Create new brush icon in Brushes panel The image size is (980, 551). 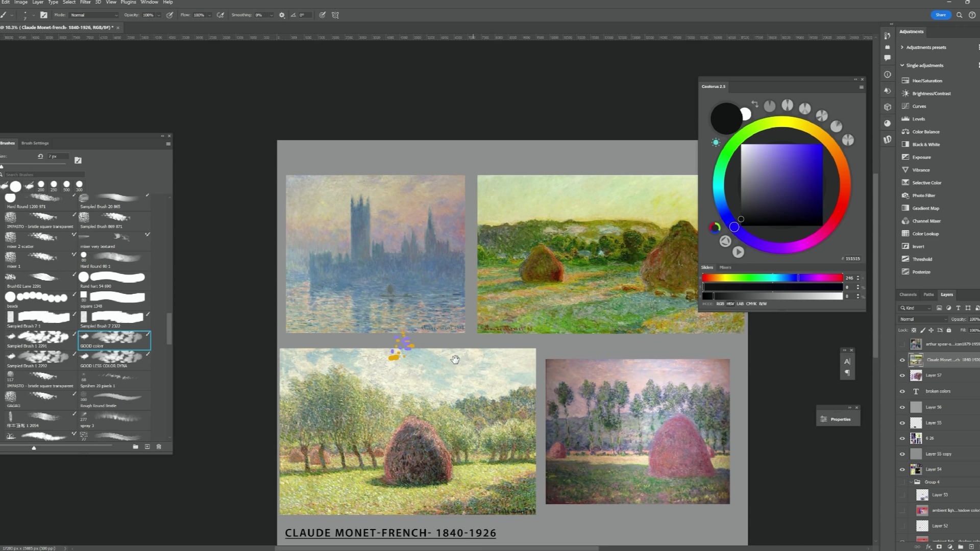[147, 447]
